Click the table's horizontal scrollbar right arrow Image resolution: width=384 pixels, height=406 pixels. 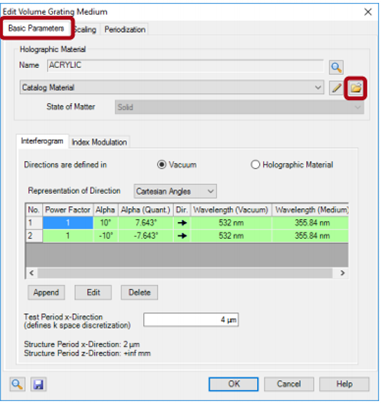pyautogui.click(x=342, y=273)
